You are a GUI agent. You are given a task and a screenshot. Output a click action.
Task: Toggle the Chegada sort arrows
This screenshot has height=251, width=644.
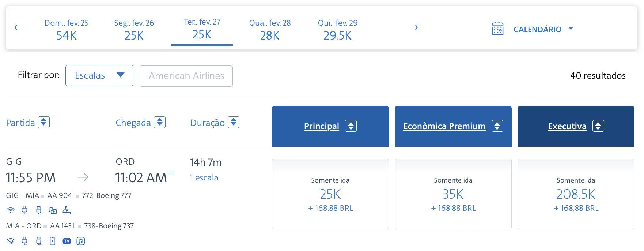point(160,122)
